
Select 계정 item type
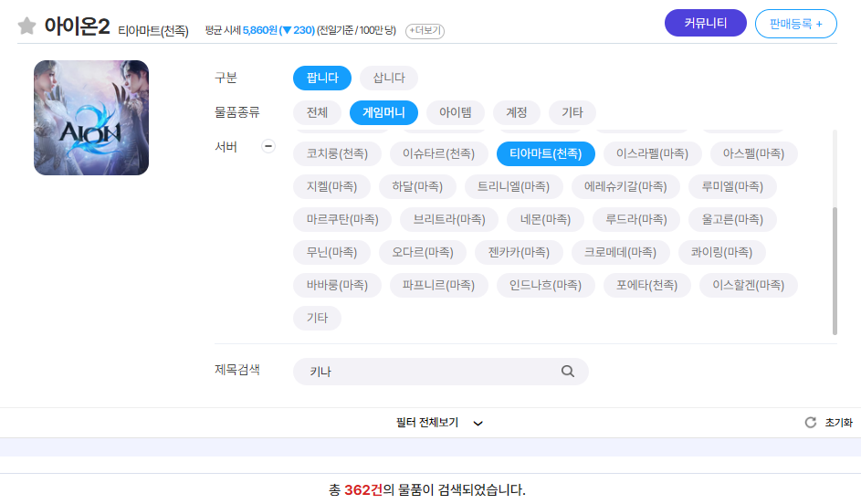point(516,112)
